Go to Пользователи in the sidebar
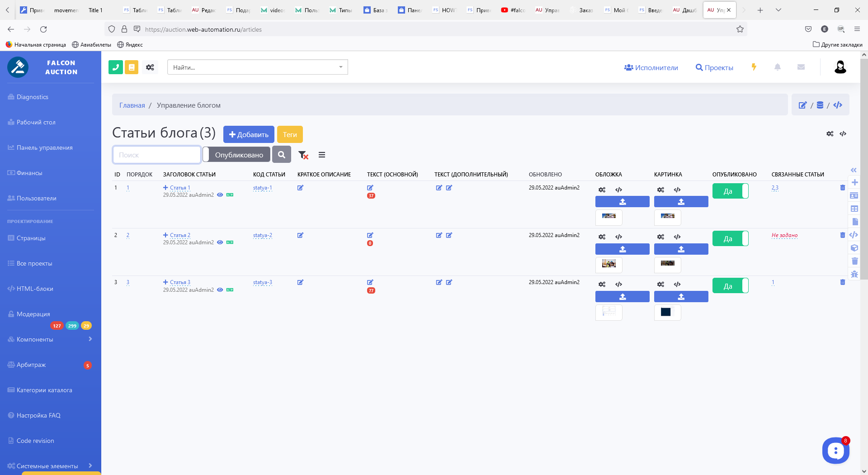The width and height of the screenshot is (868, 475). (x=36, y=198)
